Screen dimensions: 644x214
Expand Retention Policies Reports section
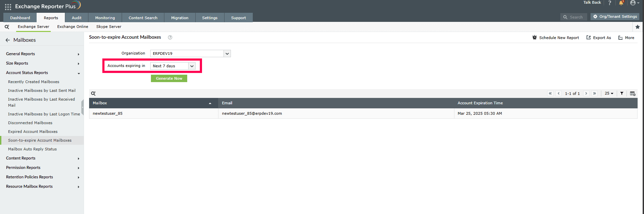(x=42, y=177)
